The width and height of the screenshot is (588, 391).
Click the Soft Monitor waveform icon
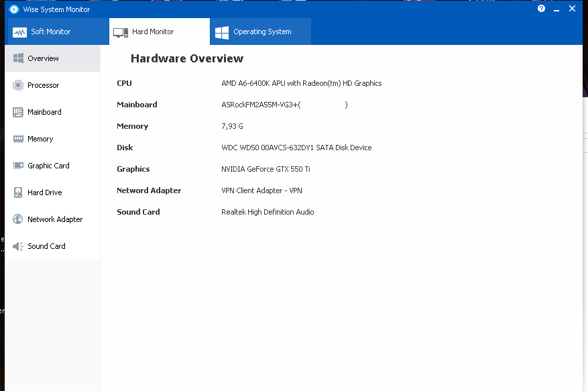19,32
